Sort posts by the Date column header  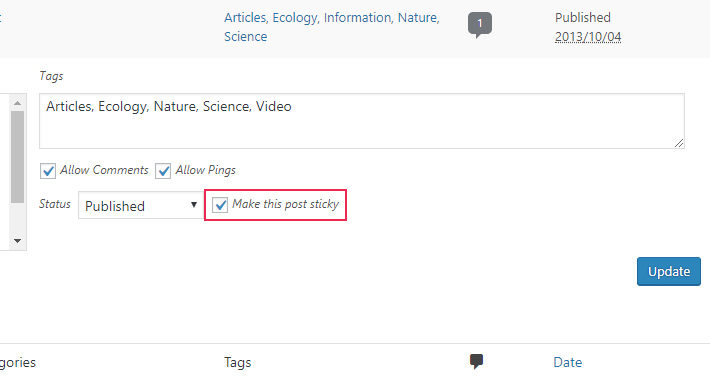[x=568, y=362]
